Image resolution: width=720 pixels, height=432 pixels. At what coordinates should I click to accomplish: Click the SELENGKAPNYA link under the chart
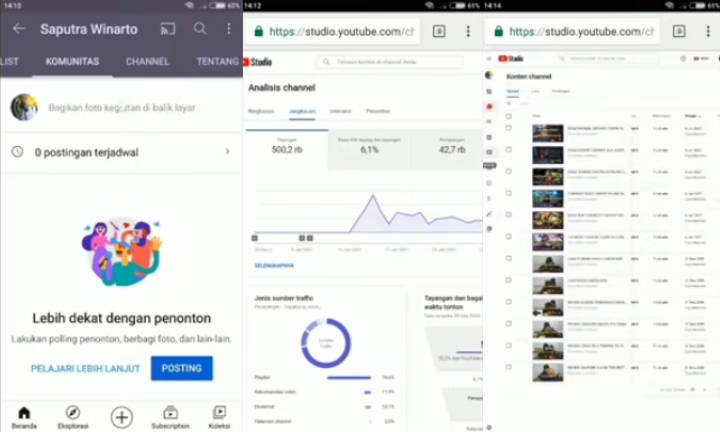coord(274,266)
